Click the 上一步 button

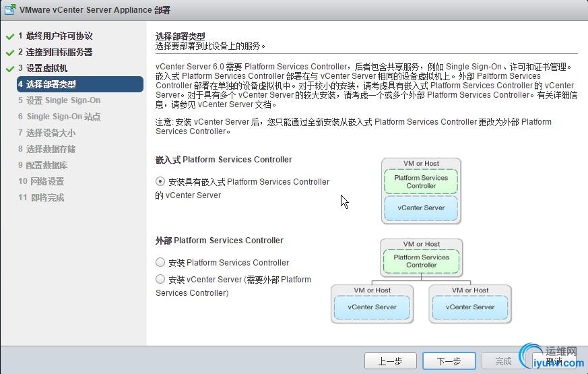(x=391, y=361)
